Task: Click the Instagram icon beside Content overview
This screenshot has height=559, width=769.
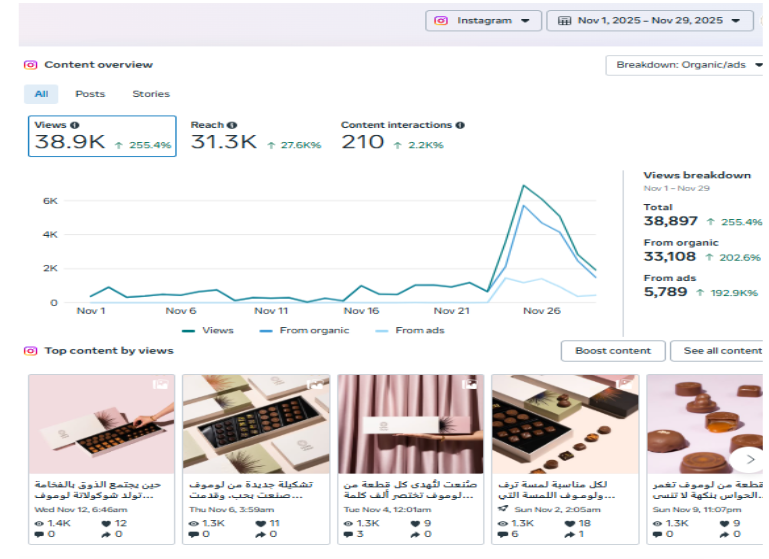Action: click(31, 65)
